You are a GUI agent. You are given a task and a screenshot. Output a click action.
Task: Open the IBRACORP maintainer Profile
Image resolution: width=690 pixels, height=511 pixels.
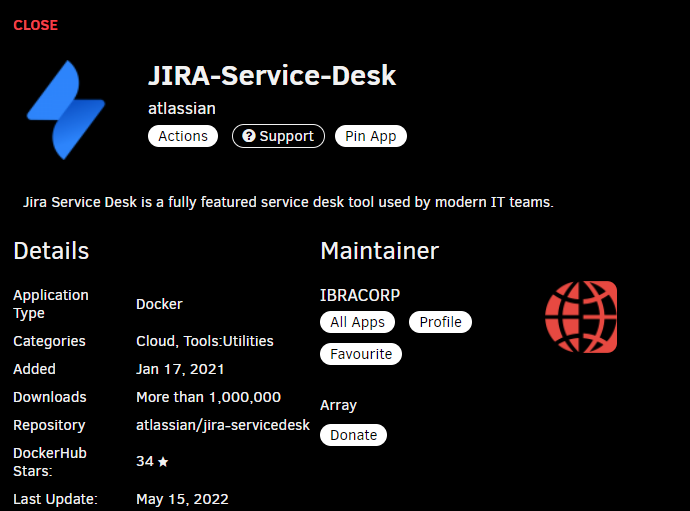[440, 322]
